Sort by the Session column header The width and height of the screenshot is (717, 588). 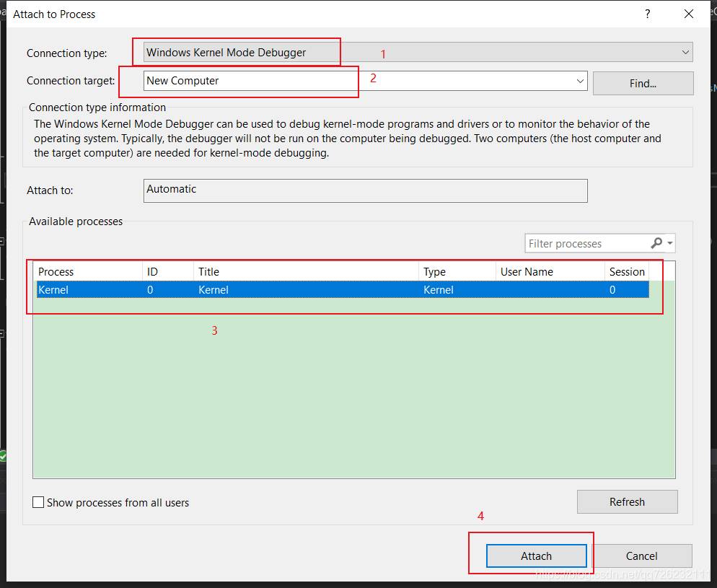pyautogui.click(x=627, y=271)
